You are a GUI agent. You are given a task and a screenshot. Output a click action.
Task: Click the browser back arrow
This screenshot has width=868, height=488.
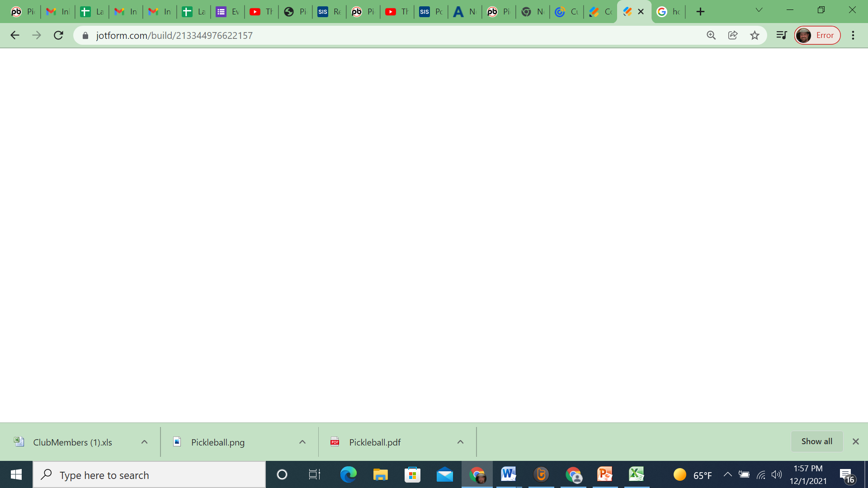point(15,35)
